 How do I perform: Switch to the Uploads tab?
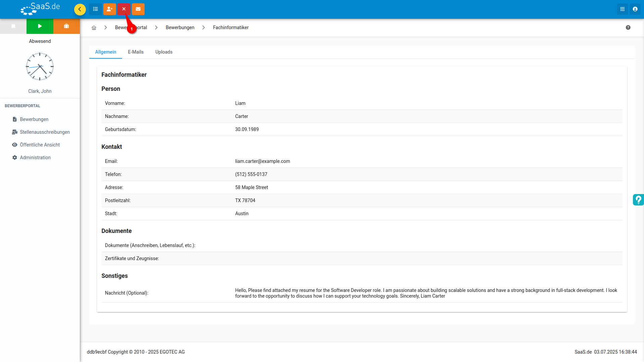(164, 52)
